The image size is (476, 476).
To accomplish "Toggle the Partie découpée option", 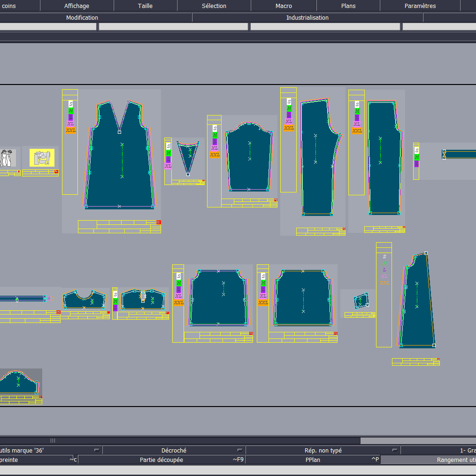I will point(161,460).
